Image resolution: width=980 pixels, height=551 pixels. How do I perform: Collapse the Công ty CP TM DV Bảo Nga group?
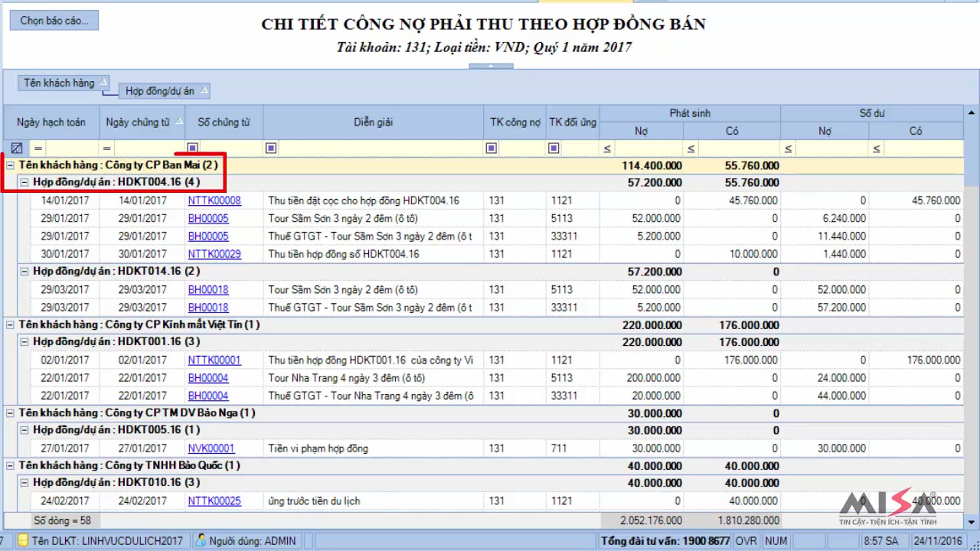10,413
